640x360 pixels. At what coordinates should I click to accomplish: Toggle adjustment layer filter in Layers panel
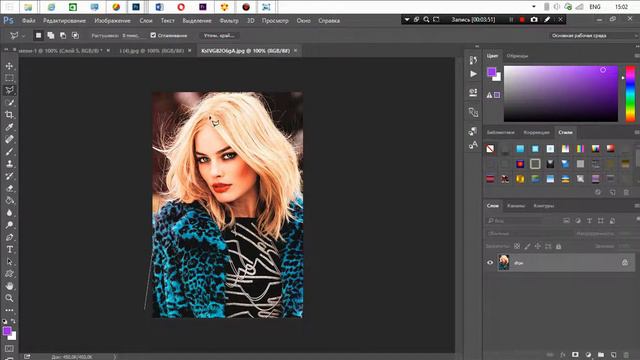click(x=578, y=220)
